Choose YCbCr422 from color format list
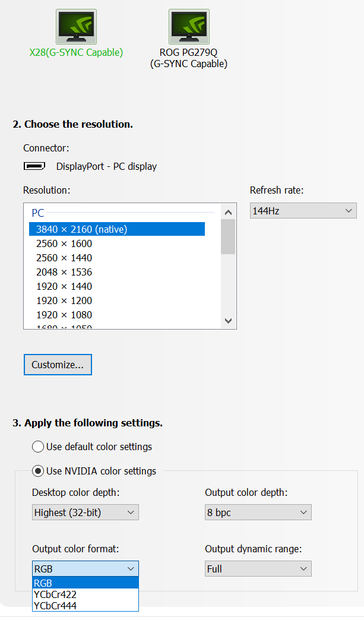 tap(55, 594)
